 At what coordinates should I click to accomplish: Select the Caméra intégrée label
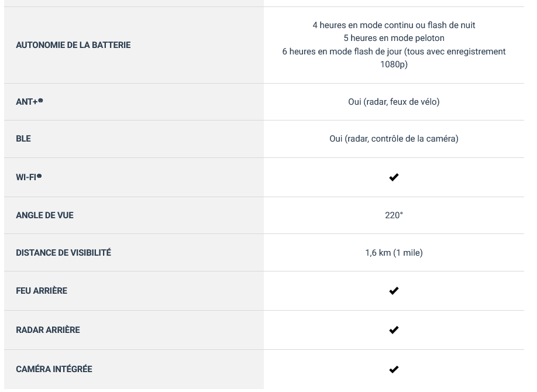pos(54,369)
